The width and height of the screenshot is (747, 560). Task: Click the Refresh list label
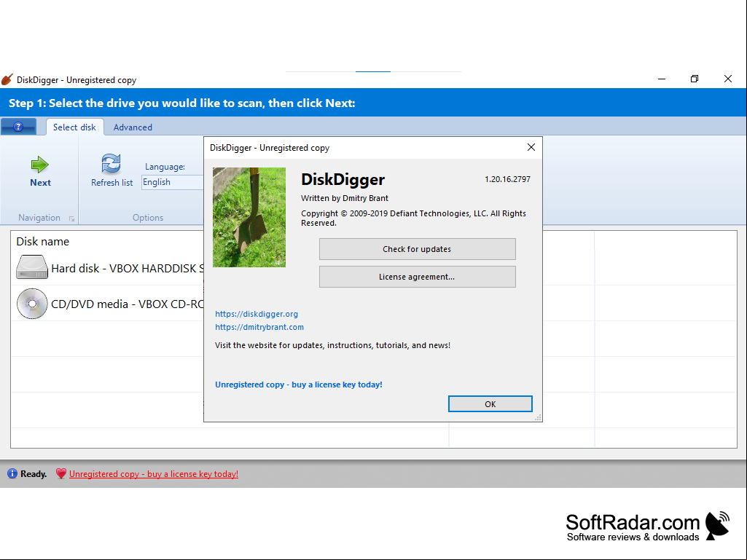pos(112,182)
